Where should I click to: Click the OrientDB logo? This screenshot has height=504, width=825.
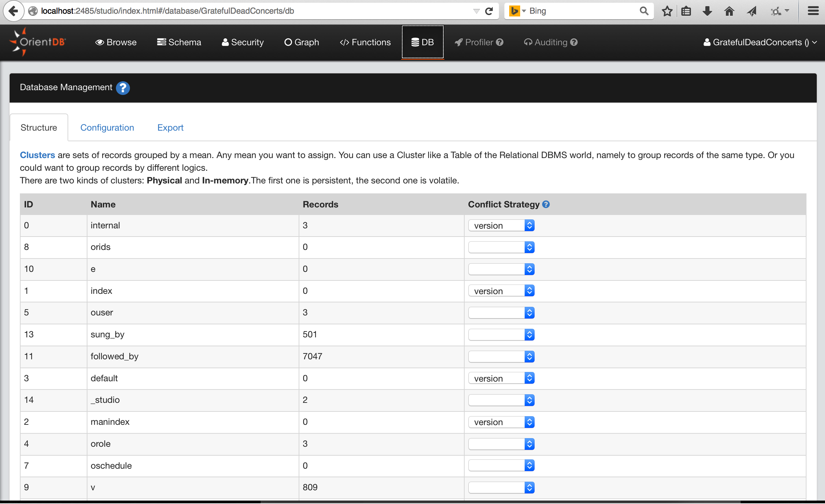pos(37,42)
